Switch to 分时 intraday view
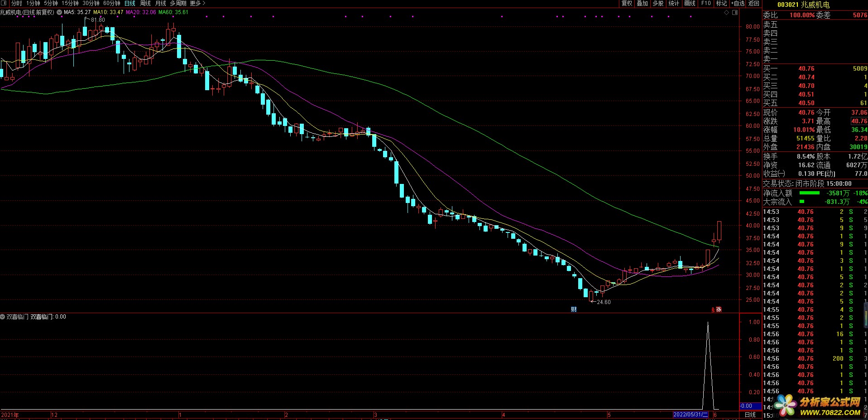This screenshot has width=868, height=420. tap(16, 3)
